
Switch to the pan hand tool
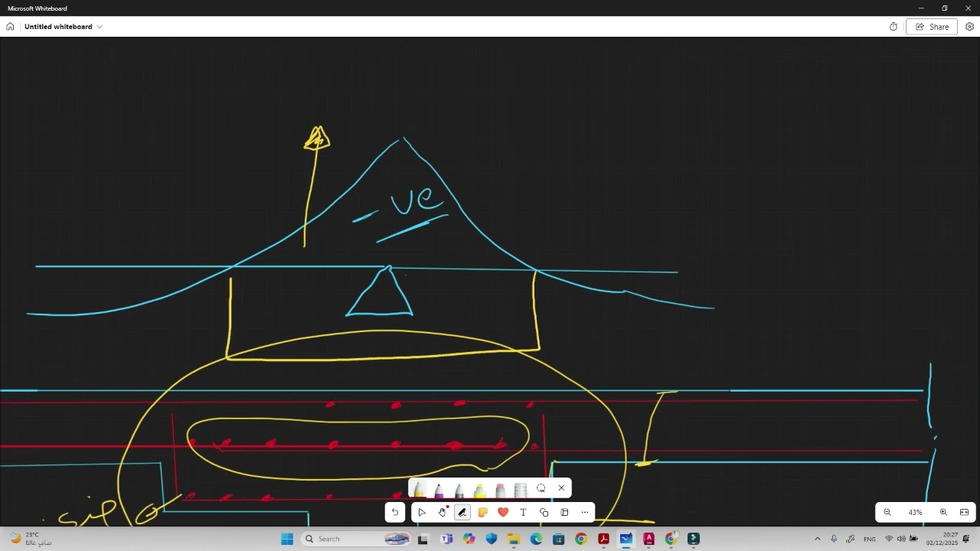442,513
